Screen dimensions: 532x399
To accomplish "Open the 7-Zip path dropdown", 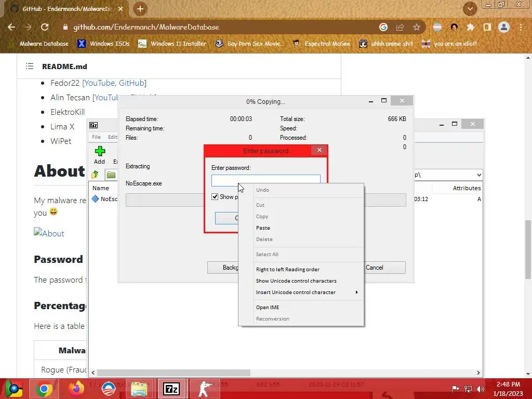I will click(478, 175).
